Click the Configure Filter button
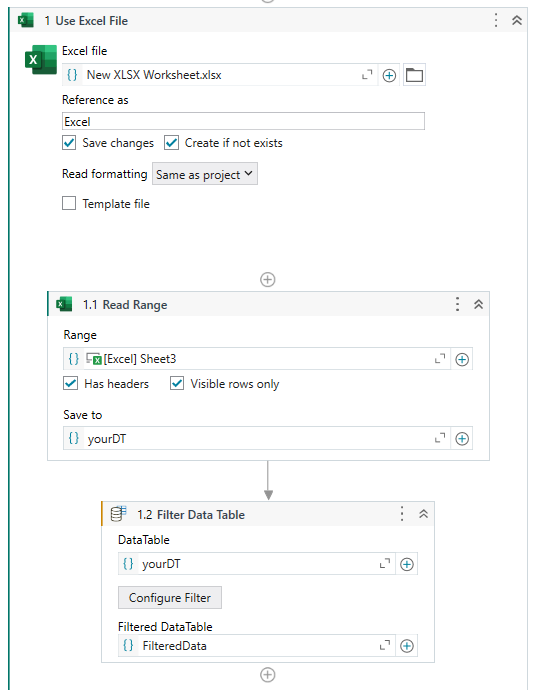This screenshot has height=690, width=536. [x=170, y=598]
